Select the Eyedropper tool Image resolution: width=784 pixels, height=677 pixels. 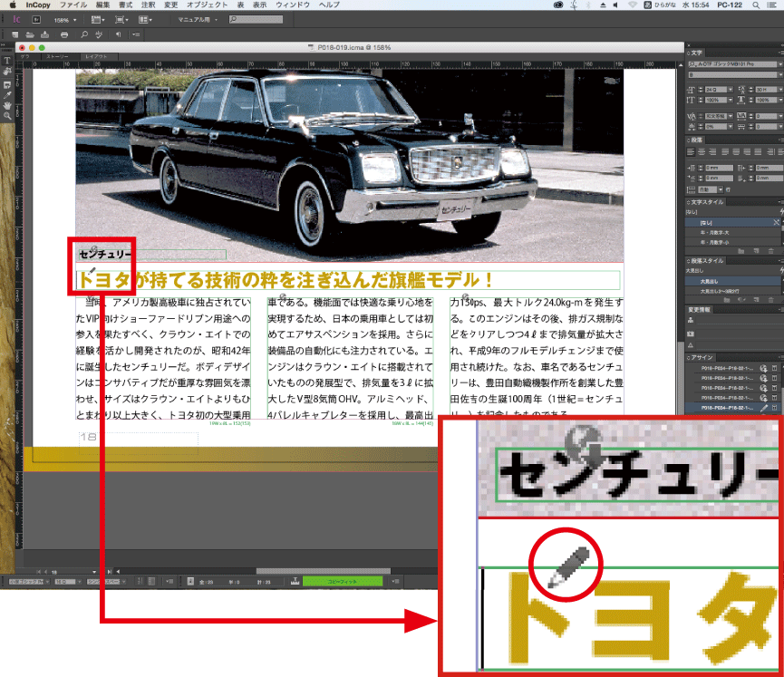7,95
